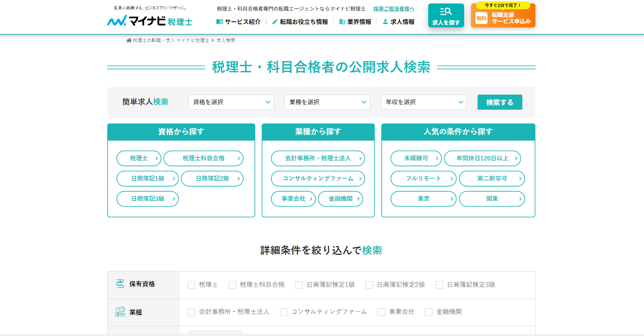Select the フルリモート condition pill

423,178
